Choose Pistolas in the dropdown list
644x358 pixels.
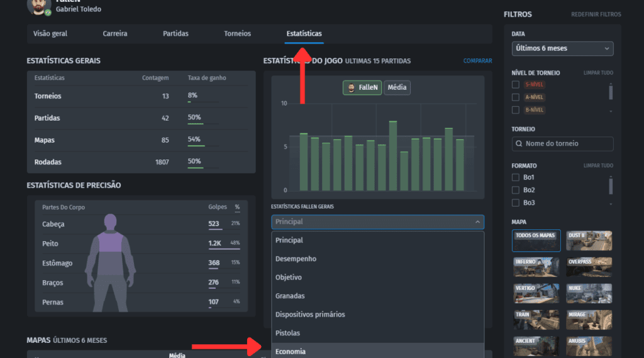[x=377, y=333]
